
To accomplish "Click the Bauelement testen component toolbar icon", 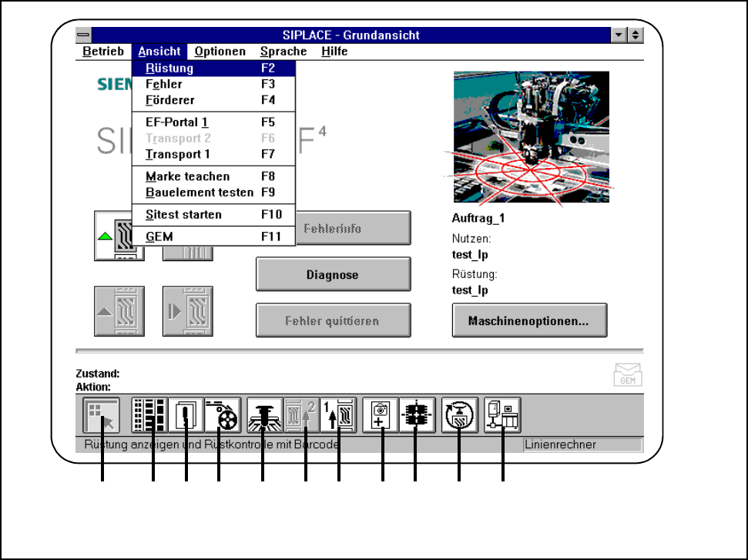I will point(418,415).
